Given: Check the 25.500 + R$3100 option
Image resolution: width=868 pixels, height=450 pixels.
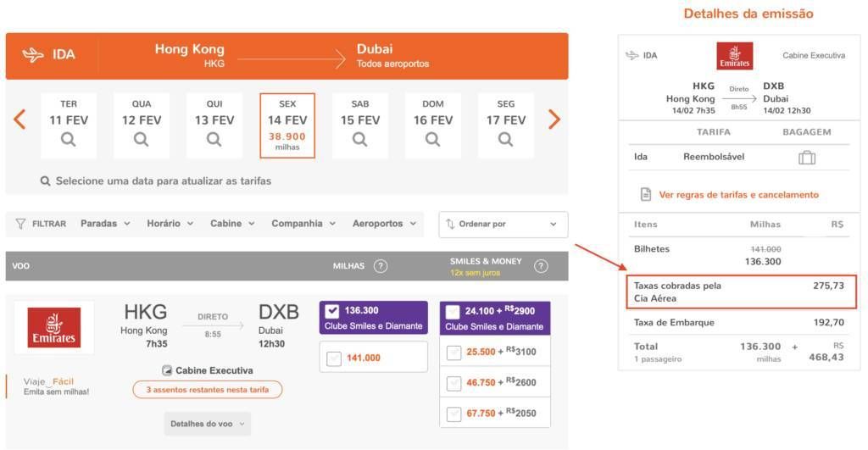Looking at the screenshot, I should [454, 353].
